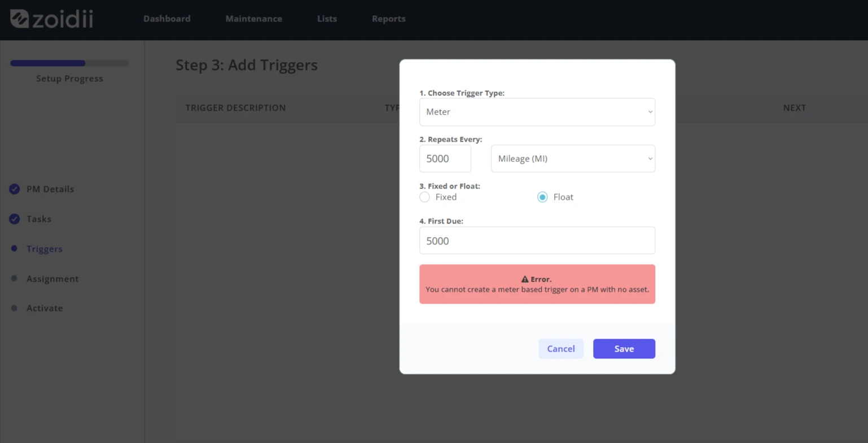
Task: Click the Repeats Every number field
Action: pos(445,159)
